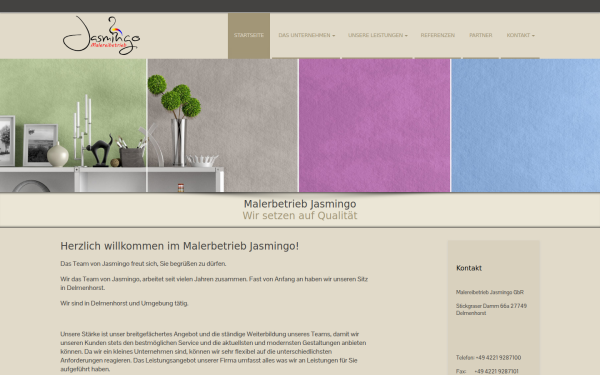Click 'Malereibetrieb Jasmingo GbR' company name
The height and width of the screenshot is (375, 600).
pyautogui.click(x=490, y=292)
